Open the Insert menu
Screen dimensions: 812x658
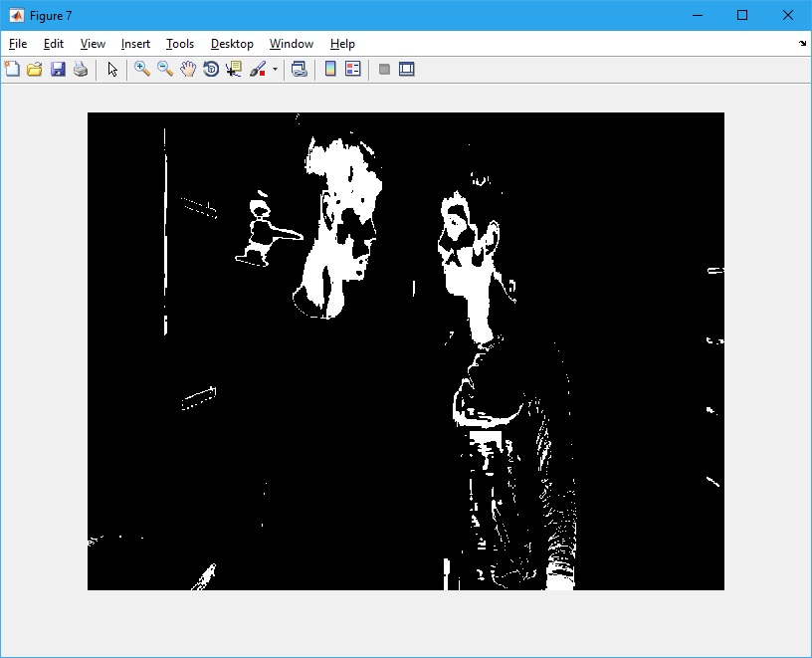click(135, 44)
